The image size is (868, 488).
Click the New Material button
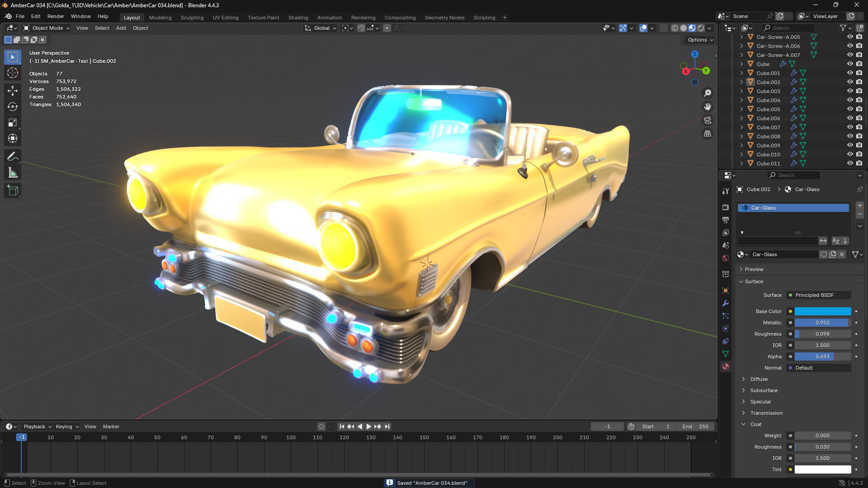833,254
